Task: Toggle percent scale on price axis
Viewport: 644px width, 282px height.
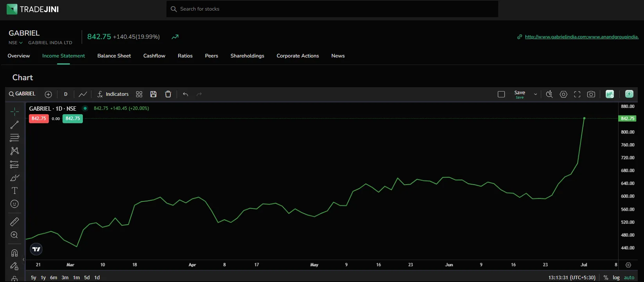Action: pos(606,277)
